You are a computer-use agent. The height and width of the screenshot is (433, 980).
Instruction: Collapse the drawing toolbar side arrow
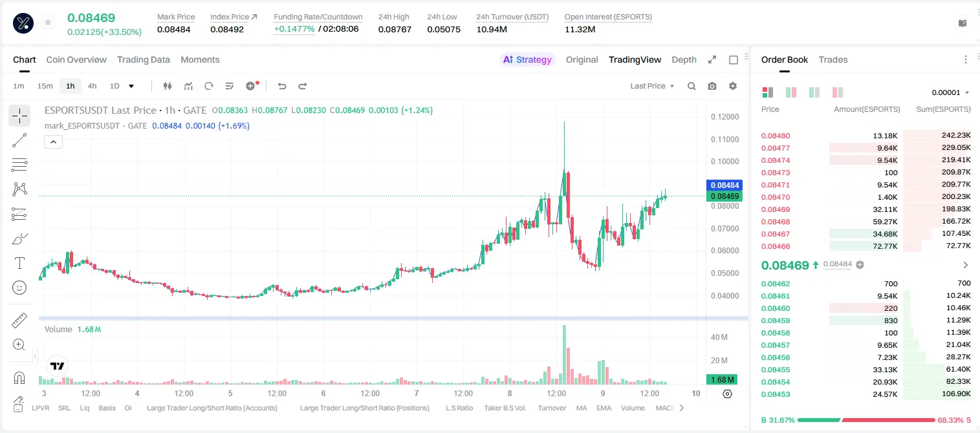(35, 356)
